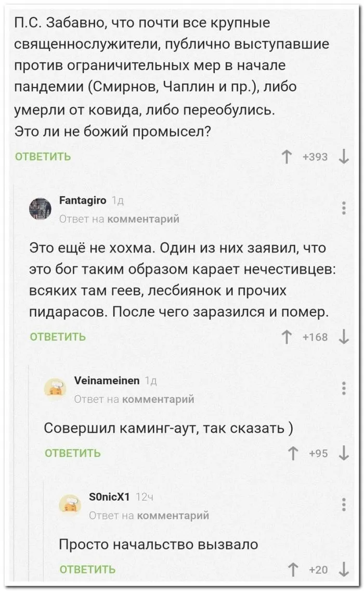364x591 pixels.
Task: Upvote Fantagiro's comment
Action: 285,337
